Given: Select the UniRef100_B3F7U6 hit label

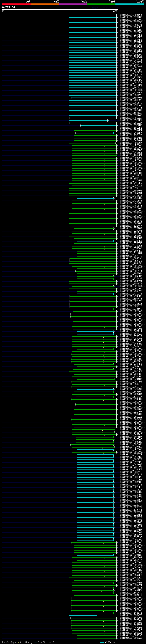Looking at the screenshot, I should click(131, 125).
